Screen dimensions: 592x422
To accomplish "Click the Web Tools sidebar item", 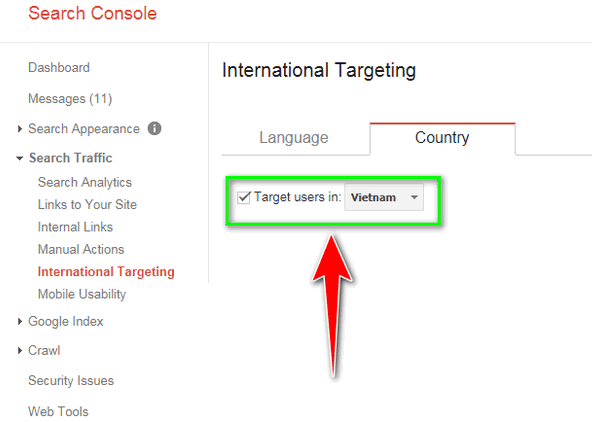I will point(58,411).
